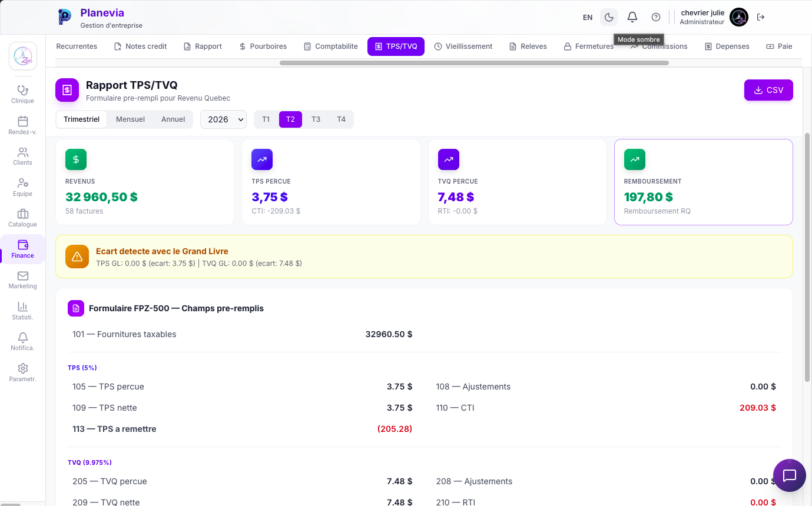The image size is (812, 506).
Task: Open the help question mark icon
Action: tap(656, 17)
